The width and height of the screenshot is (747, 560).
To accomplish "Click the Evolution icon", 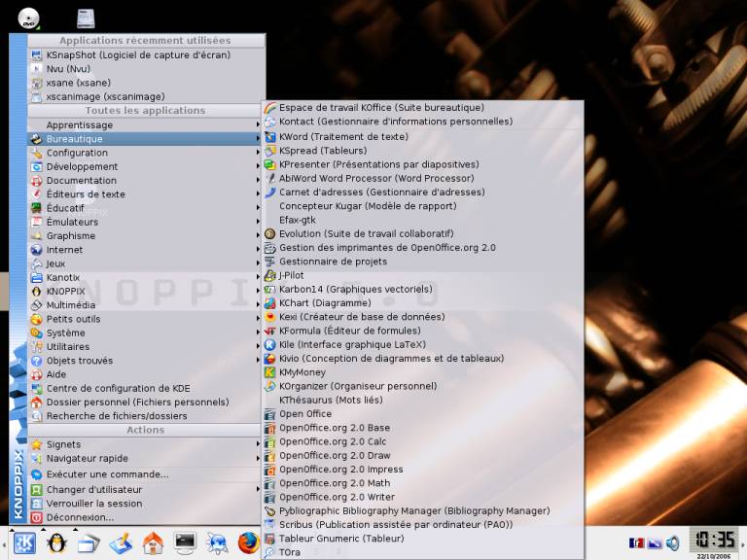I will click(x=270, y=233).
